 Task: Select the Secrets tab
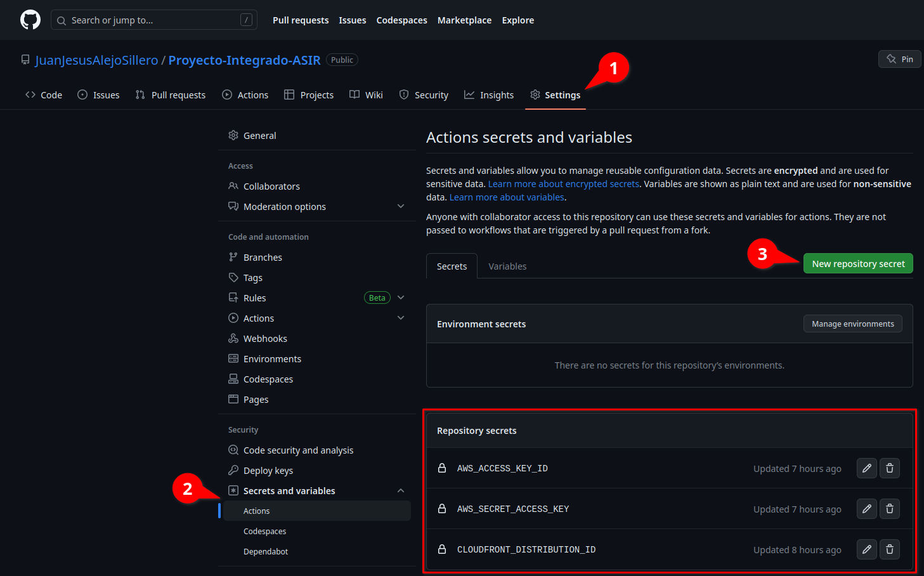coord(452,266)
